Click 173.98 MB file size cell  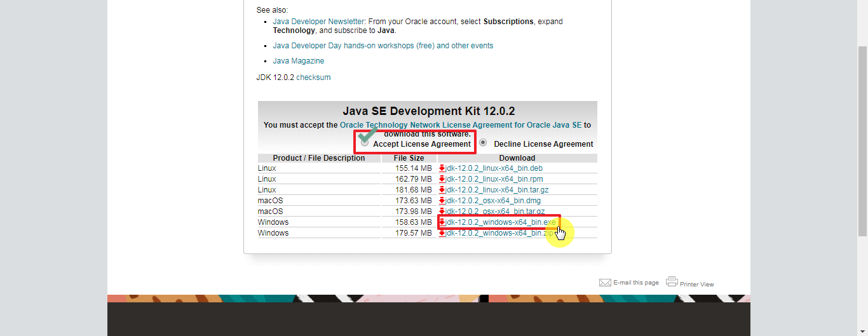(x=413, y=212)
